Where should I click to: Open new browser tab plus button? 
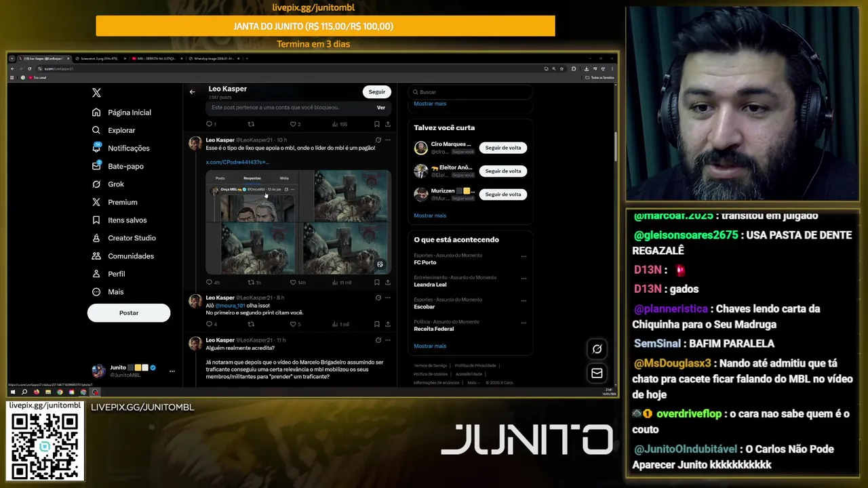click(247, 59)
